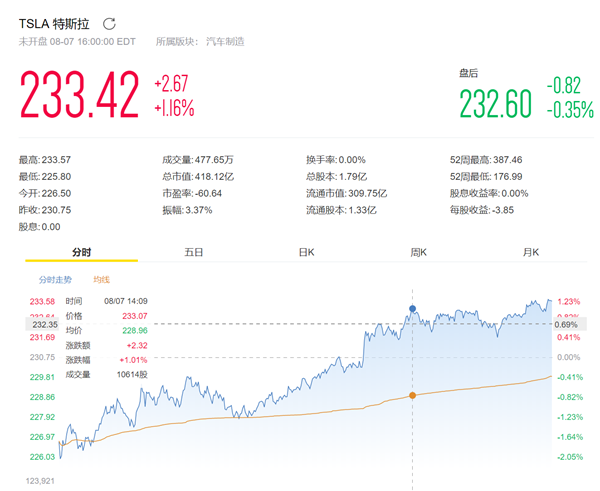The width and height of the screenshot is (600, 491).
Task: Click the after-hours change -0.82
Action: (564, 85)
